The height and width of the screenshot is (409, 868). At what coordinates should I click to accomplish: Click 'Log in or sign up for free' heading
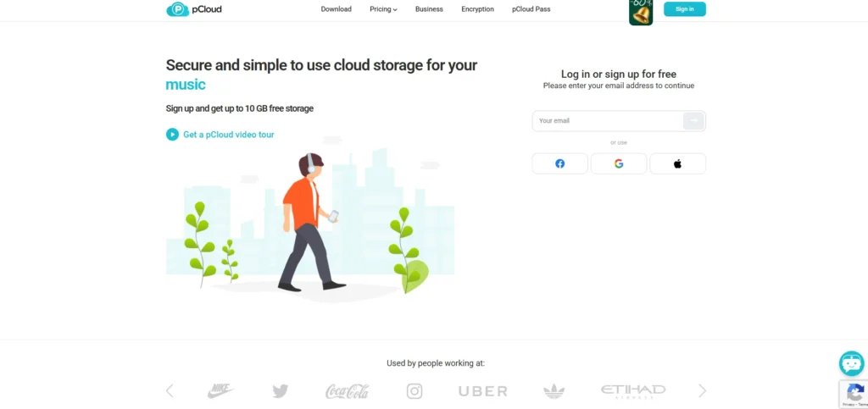618,74
